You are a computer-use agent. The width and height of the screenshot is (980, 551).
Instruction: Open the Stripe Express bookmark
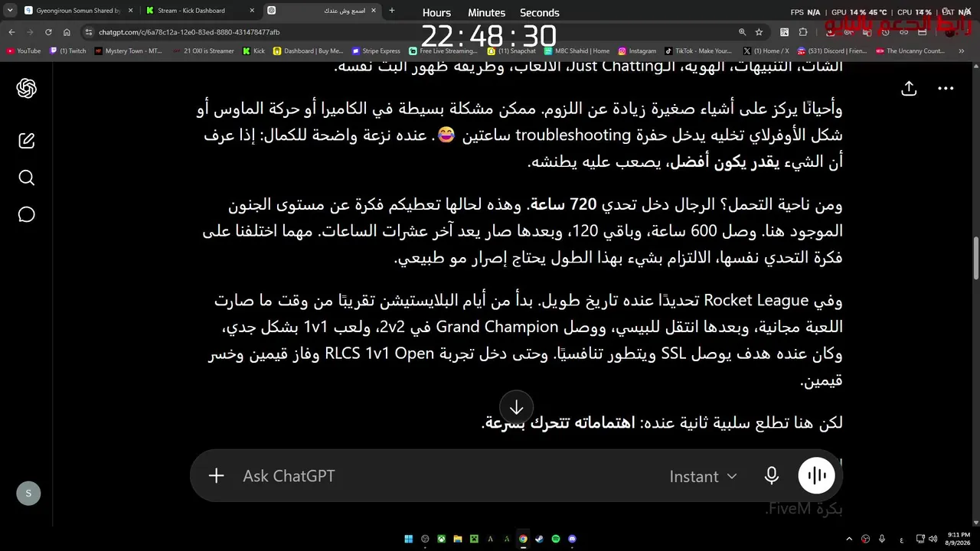[x=376, y=51]
